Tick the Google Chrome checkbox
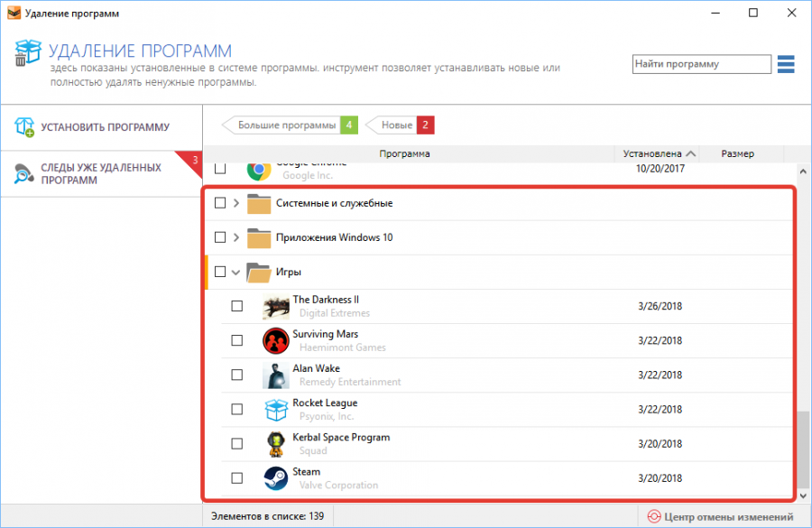812x528 pixels. (220, 169)
